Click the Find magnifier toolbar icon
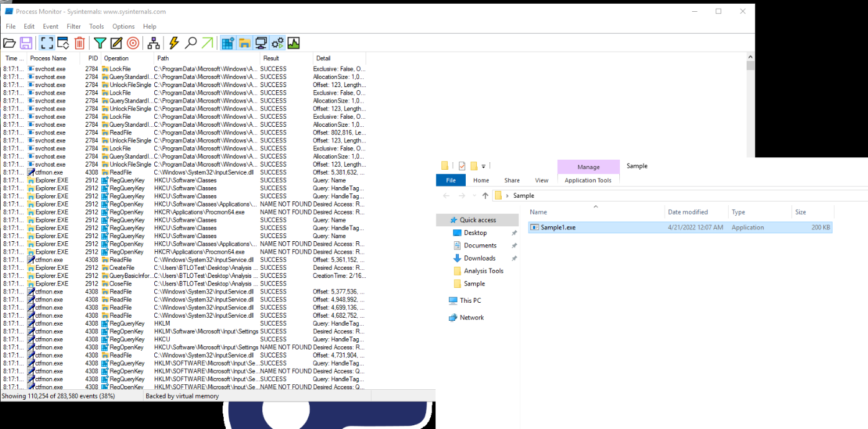 [x=191, y=43]
